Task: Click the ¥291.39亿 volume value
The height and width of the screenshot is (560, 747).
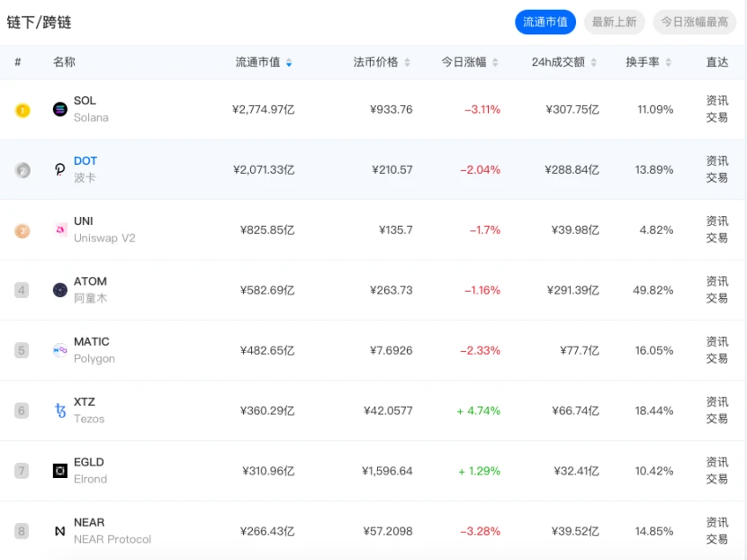Action: point(572,290)
